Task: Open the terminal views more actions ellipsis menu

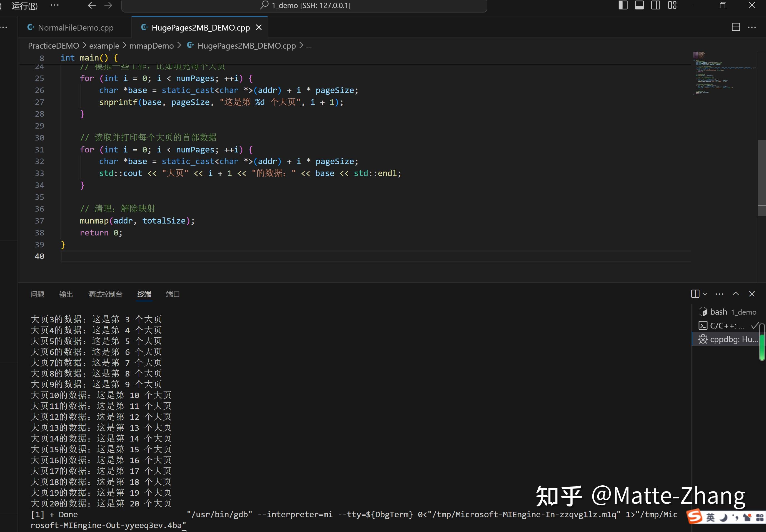Action: click(719, 294)
